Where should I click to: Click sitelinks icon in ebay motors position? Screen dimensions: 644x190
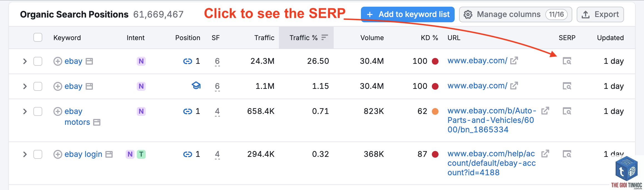pyautogui.click(x=188, y=111)
